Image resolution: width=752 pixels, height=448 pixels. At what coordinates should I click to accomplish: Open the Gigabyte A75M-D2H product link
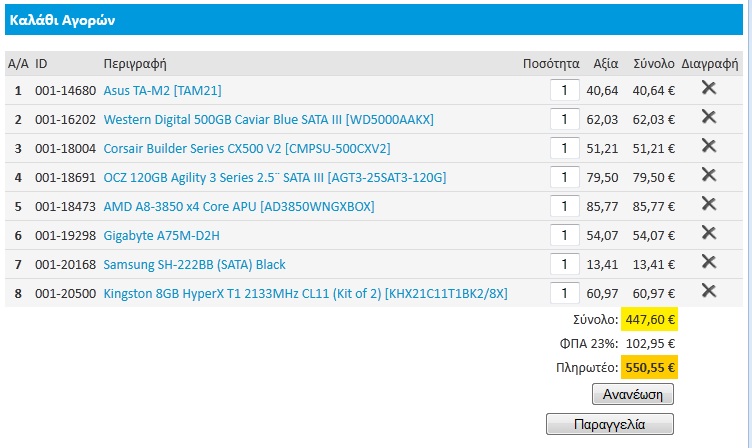pyautogui.click(x=162, y=236)
